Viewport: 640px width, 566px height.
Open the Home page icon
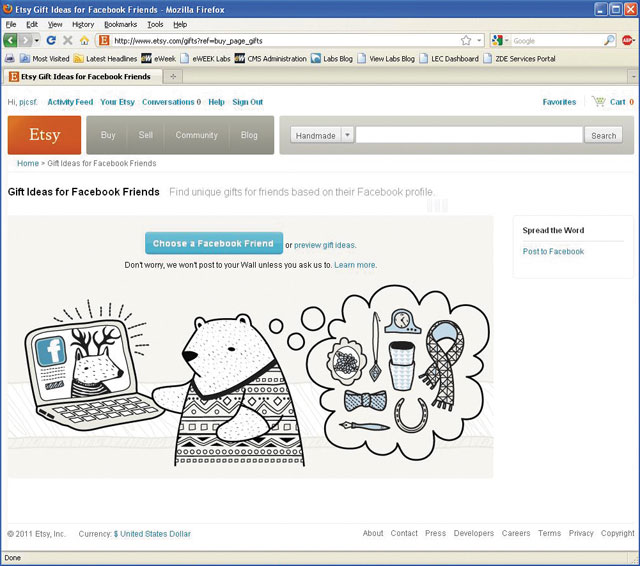pos(84,40)
